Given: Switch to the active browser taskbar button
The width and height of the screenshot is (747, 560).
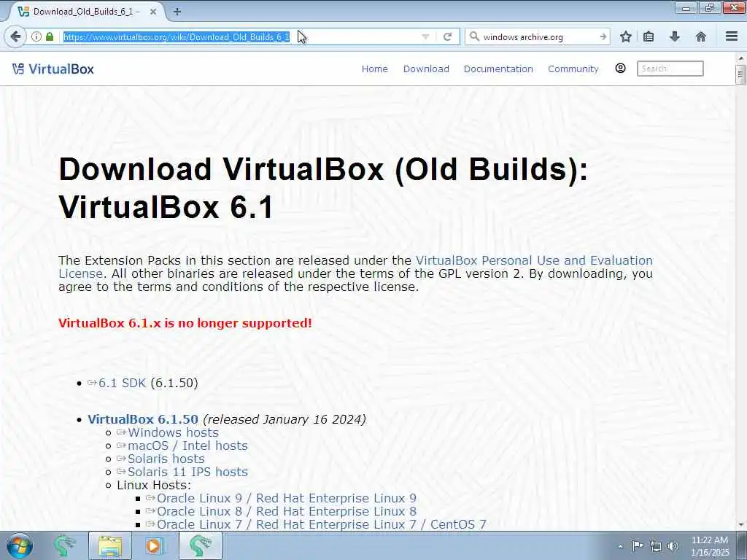Looking at the screenshot, I should [x=200, y=545].
